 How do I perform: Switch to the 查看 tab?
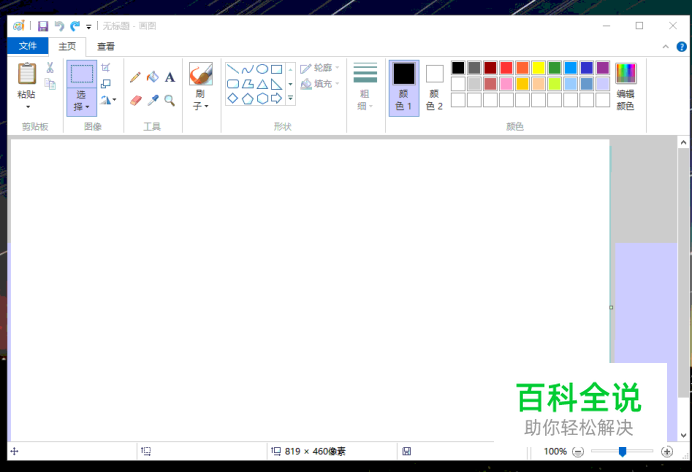[105, 46]
